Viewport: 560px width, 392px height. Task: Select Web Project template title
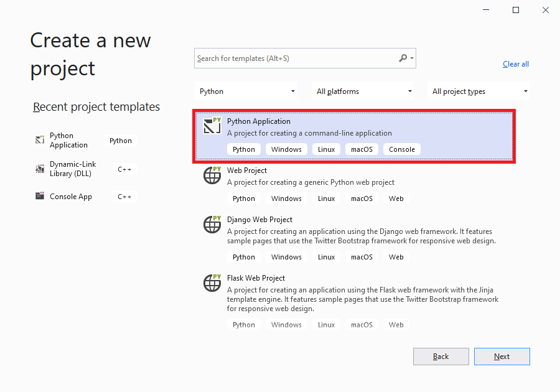coord(247,170)
